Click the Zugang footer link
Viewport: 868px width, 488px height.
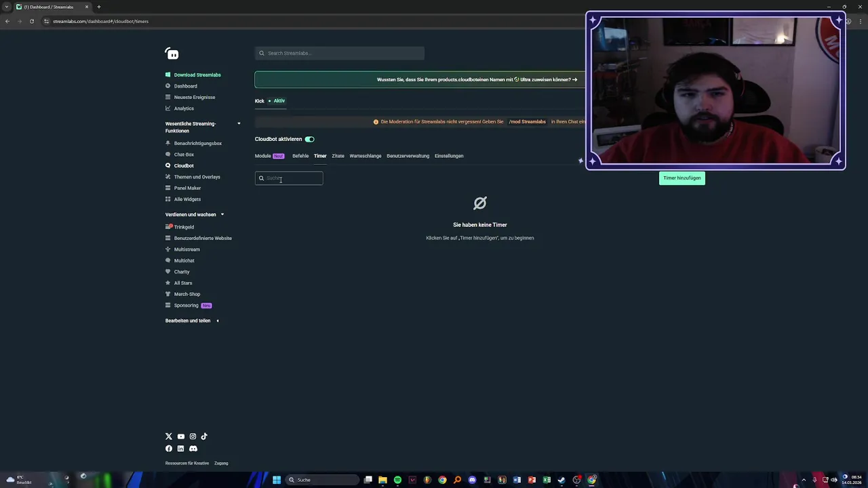tap(221, 463)
